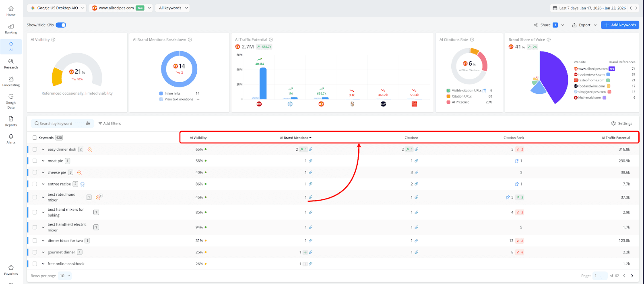Click Add filters
This screenshot has width=644, height=284.
click(109, 124)
